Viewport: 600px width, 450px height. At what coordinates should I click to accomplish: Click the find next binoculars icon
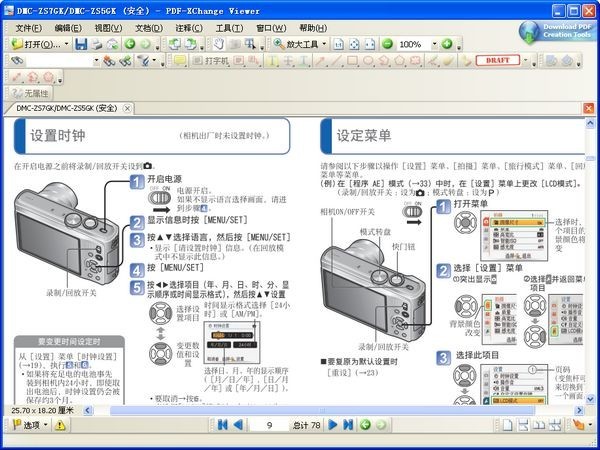[x=125, y=60]
